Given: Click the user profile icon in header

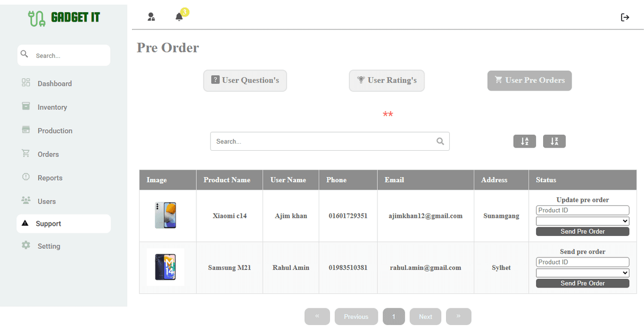Looking at the screenshot, I should pyautogui.click(x=151, y=17).
